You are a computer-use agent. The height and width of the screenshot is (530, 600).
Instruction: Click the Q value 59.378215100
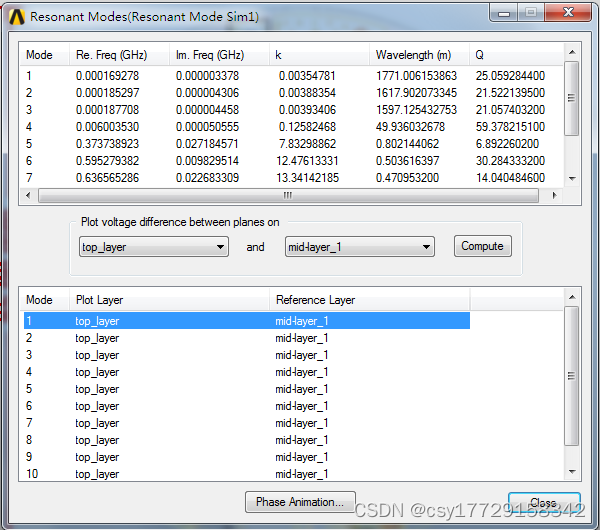(510, 127)
